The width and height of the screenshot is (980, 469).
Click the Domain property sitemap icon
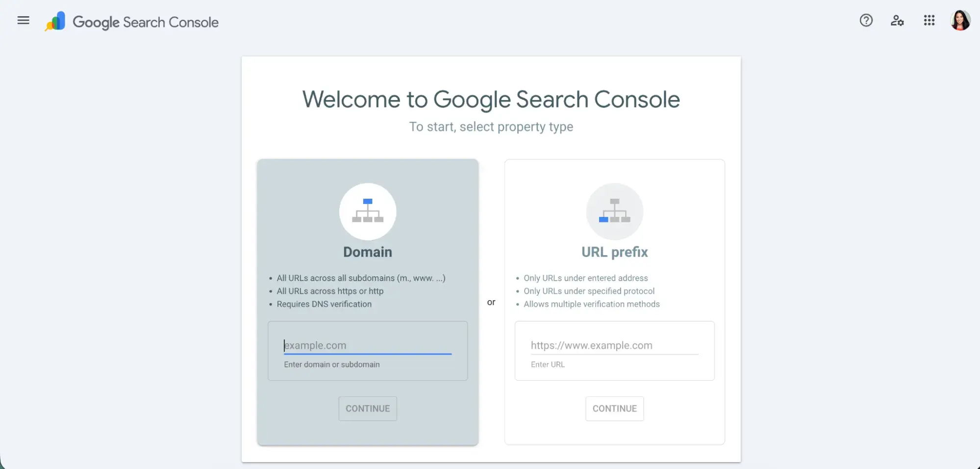(x=367, y=211)
